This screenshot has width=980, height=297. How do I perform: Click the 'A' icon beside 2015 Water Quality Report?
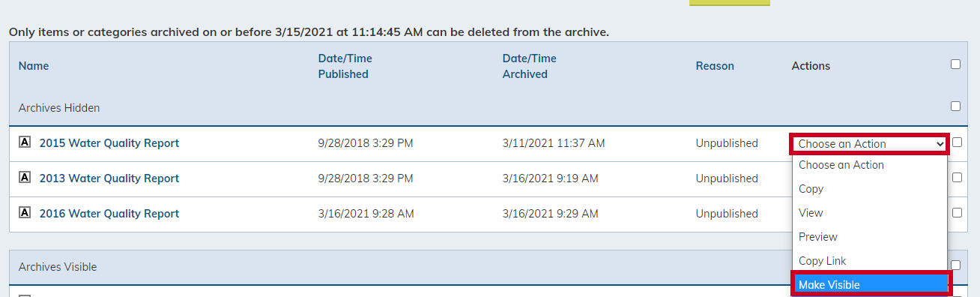(24, 142)
